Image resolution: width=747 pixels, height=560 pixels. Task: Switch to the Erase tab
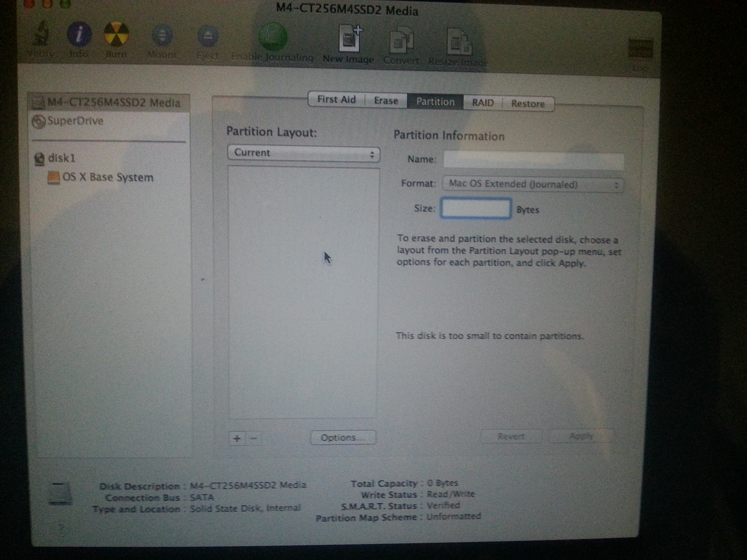coord(386,101)
